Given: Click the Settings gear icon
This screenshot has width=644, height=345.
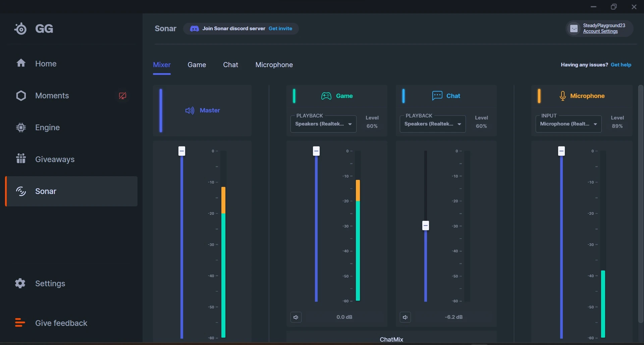Looking at the screenshot, I should click(20, 283).
